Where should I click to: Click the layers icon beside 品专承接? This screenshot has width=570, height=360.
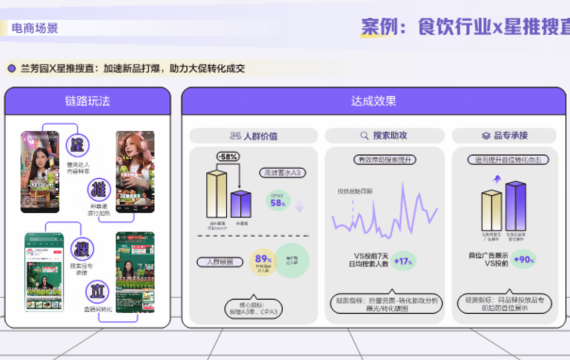(486, 136)
